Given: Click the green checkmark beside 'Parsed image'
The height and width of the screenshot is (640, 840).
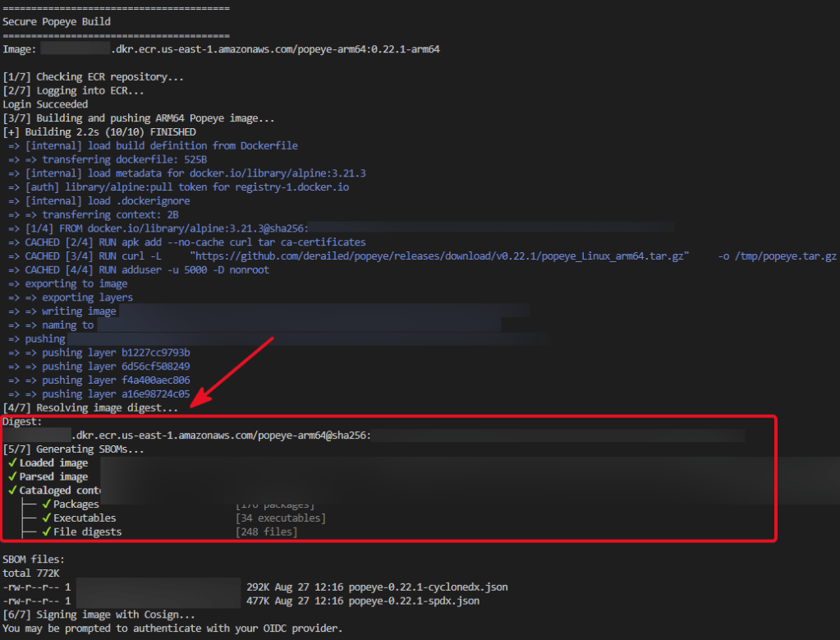Looking at the screenshot, I should pyautogui.click(x=12, y=477).
